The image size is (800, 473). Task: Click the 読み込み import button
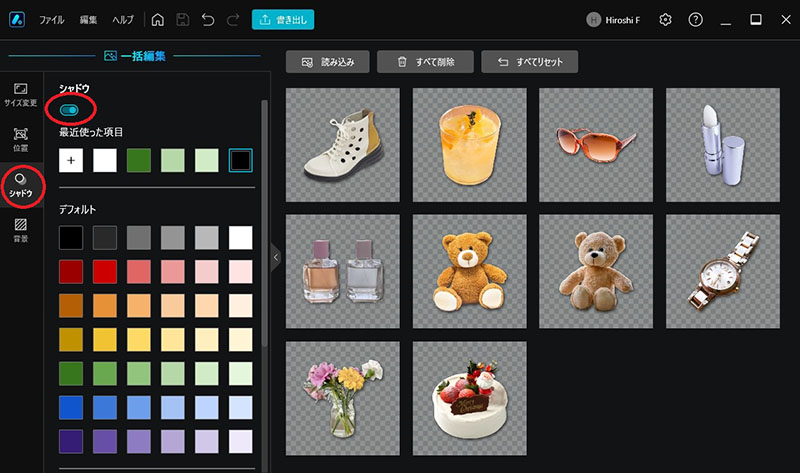328,62
